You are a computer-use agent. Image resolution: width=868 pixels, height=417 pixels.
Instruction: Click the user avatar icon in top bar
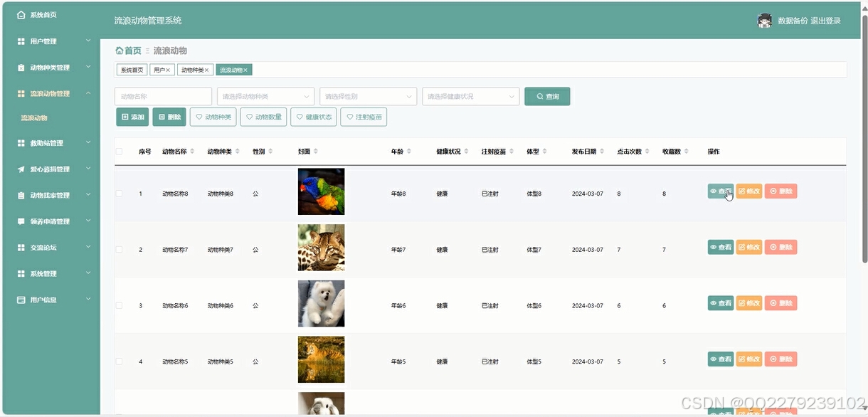pos(764,21)
